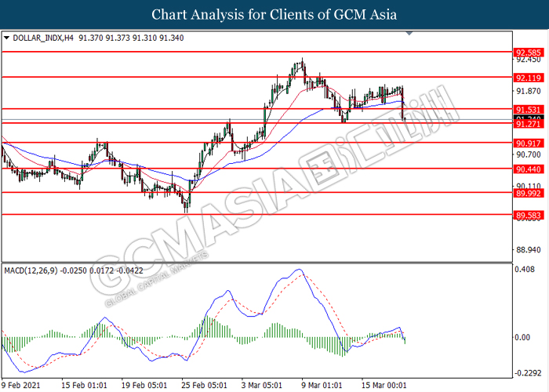Click the 15 Mar 00:01 time label
This screenshot has width=549, height=392.
coord(384,386)
